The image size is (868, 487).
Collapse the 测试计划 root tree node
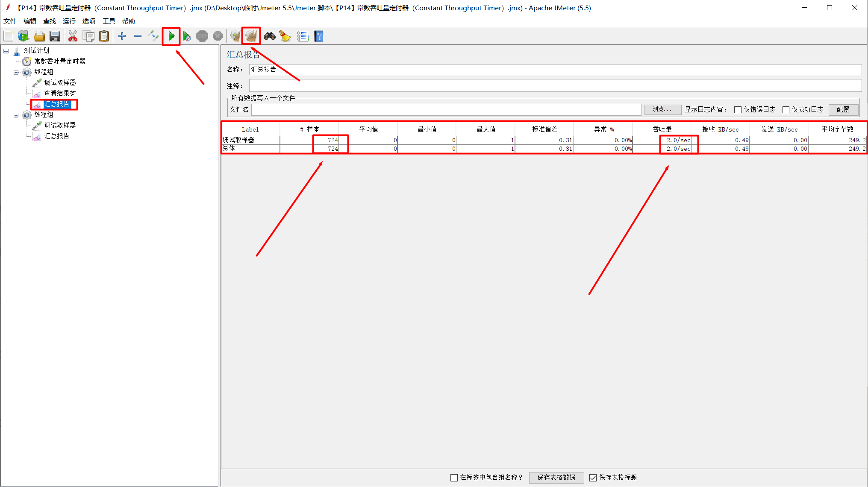tap(6, 51)
